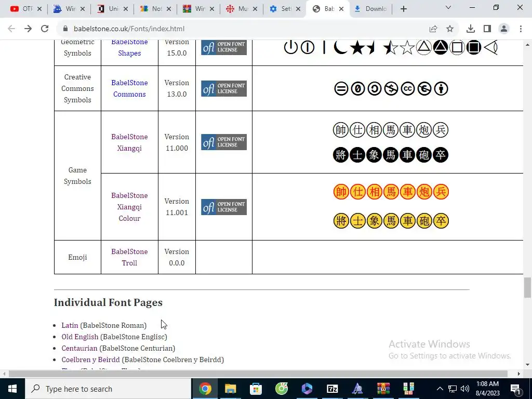This screenshot has width=532, height=399.
Task: Open the Latin font page link
Action: click(70, 325)
